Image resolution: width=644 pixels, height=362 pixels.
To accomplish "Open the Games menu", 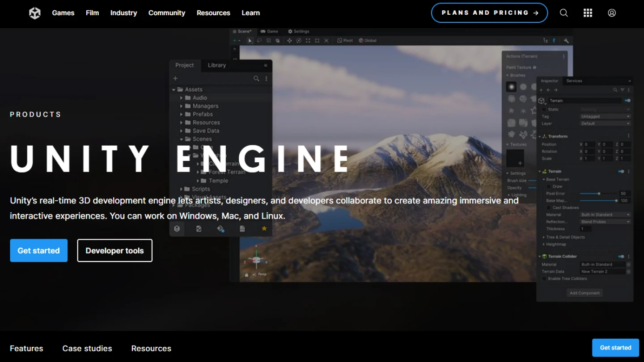I will (63, 13).
